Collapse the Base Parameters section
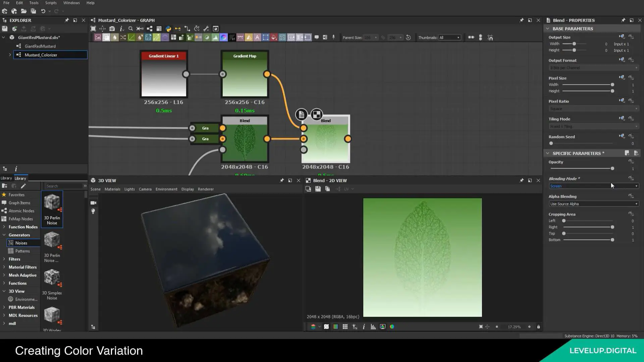This screenshot has height=362, width=644. point(547,29)
